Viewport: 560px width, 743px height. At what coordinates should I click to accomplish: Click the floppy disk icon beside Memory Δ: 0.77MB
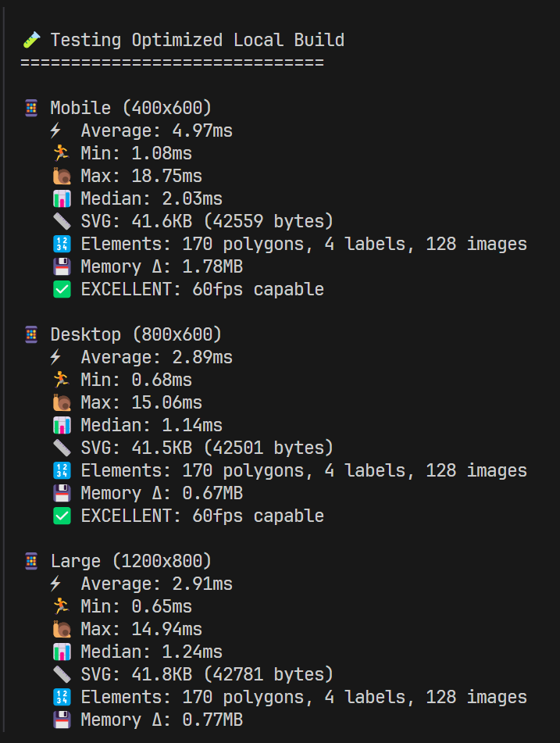pos(62,720)
